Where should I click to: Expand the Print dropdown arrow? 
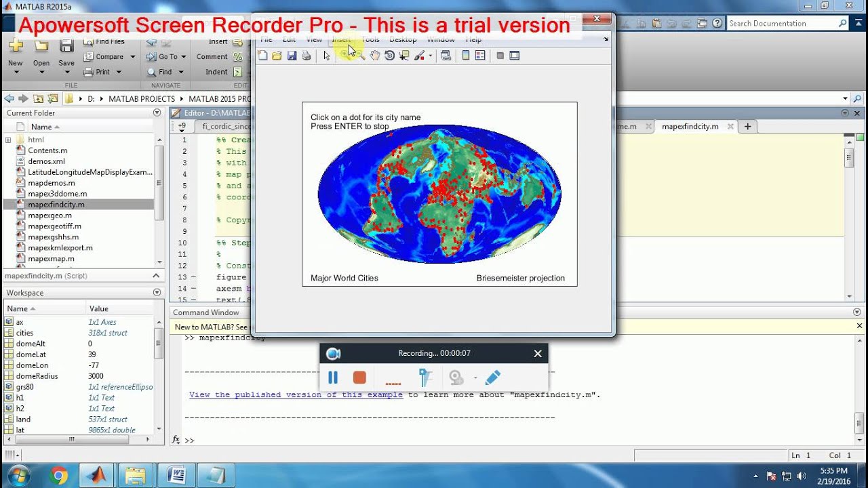pos(119,72)
